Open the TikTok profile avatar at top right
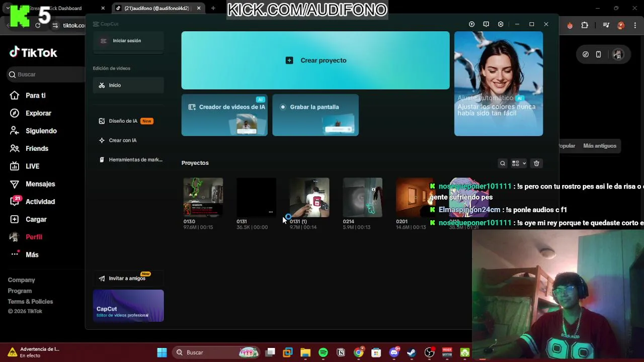Image resolution: width=644 pixels, height=362 pixels. tap(618, 54)
